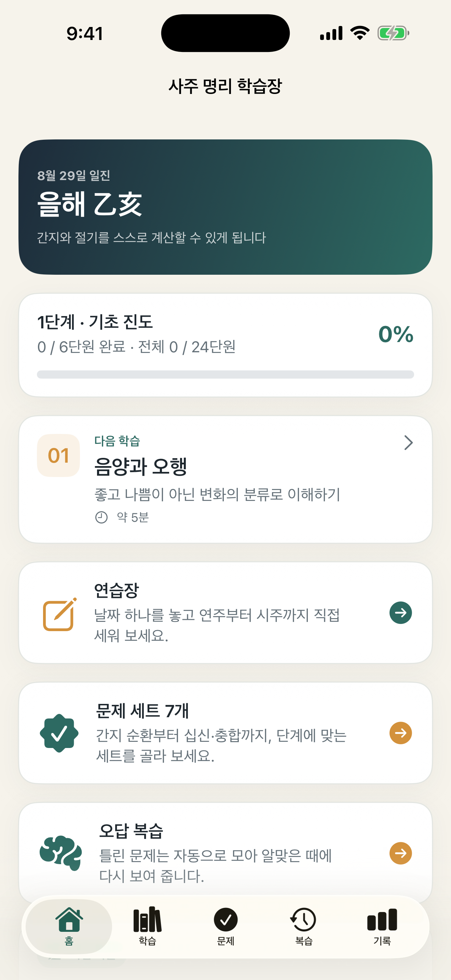Viewport: 451px width, 980px height.
Task: Tap the 기초 진도 progress bar
Action: 225,375
